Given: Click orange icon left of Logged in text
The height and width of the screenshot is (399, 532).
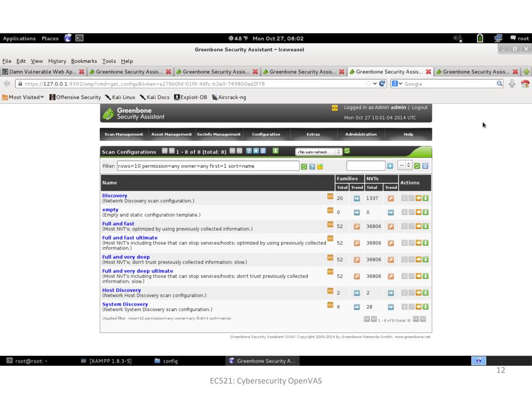Looking at the screenshot, I should (x=335, y=108).
